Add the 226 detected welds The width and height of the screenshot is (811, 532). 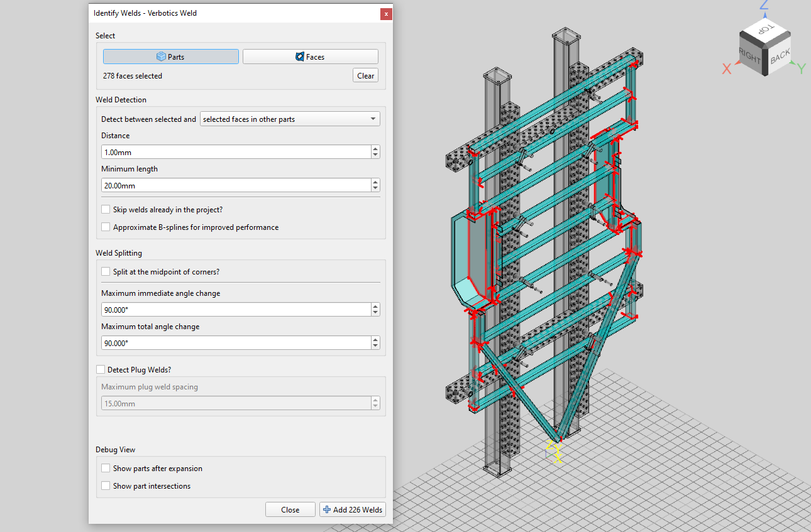353,509
